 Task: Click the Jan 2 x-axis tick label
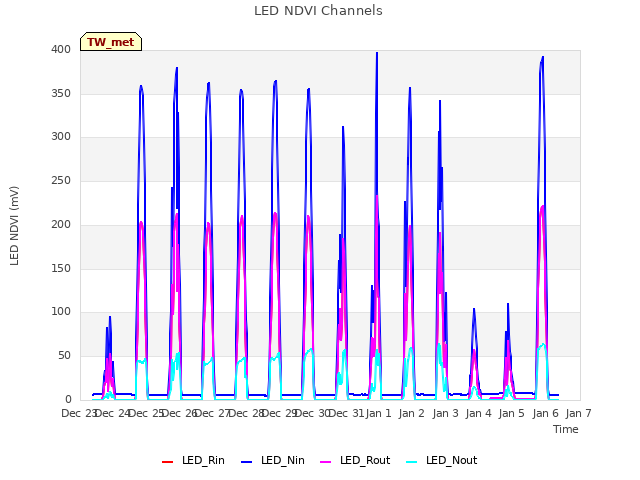tap(412, 413)
